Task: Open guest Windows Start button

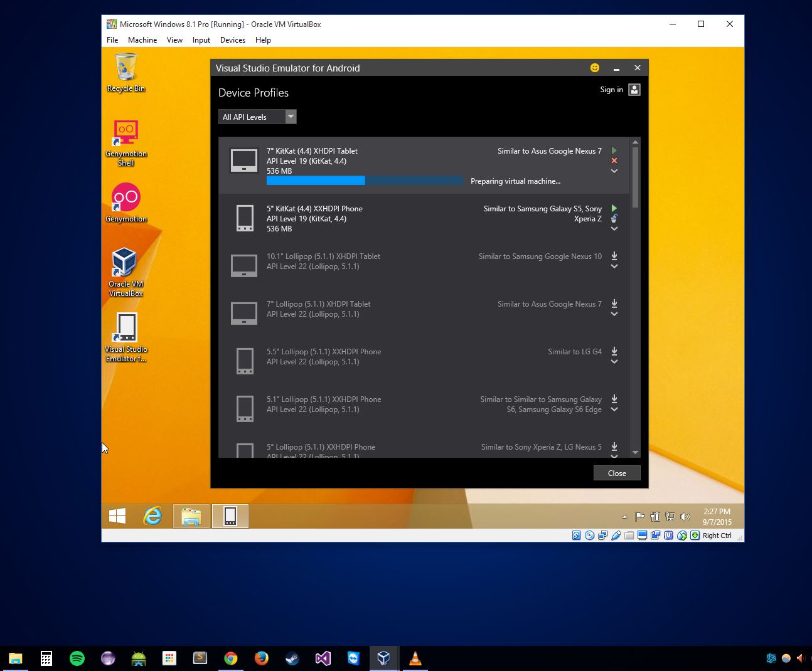Action: point(117,516)
